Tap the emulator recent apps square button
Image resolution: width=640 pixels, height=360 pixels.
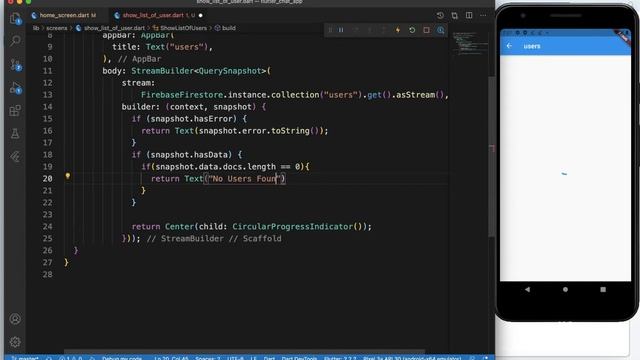(603, 289)
